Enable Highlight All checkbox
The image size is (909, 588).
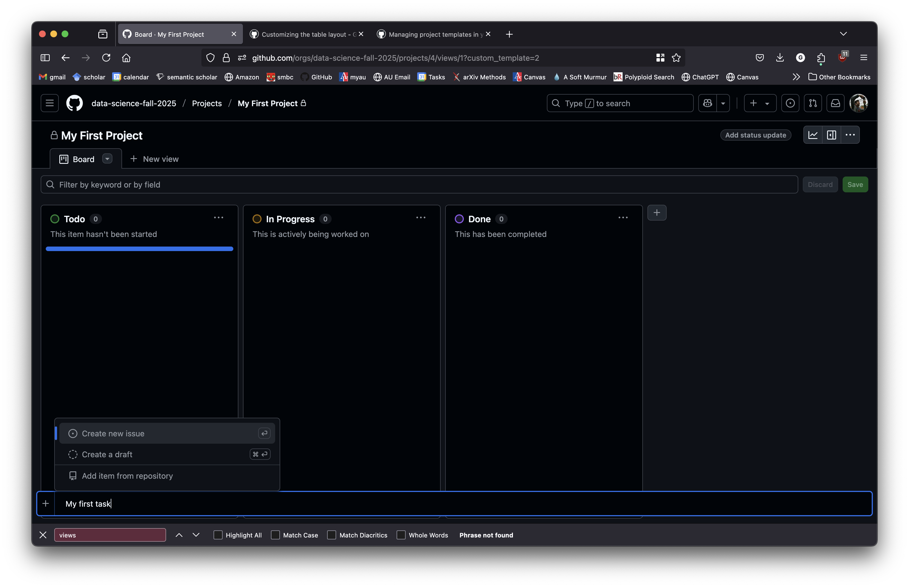[x=218, y=535]
